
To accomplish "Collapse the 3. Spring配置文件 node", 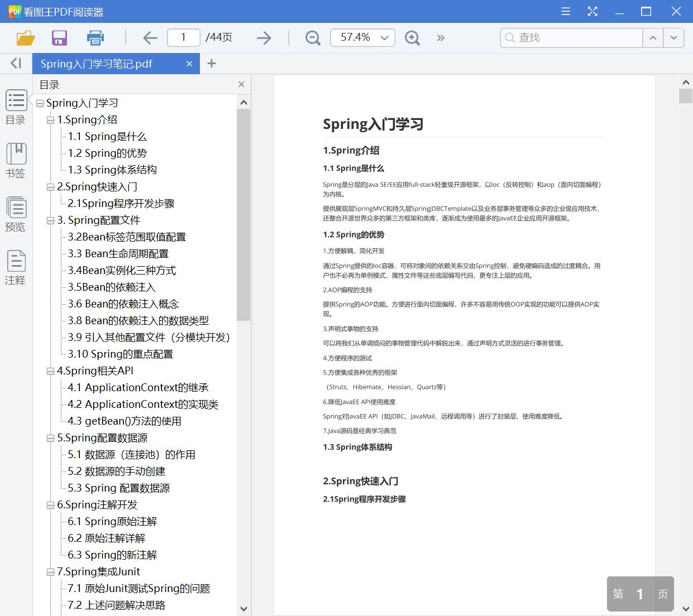I will tap(51, 220).
